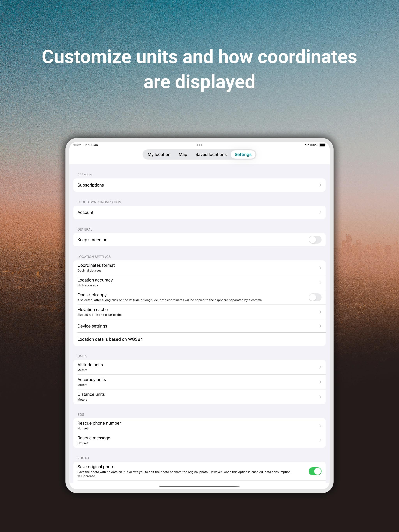Image resolution: width=399 pixels, height=532 pixels.
Task: Tap the Distance units label
Action: [x=91, y=394]
